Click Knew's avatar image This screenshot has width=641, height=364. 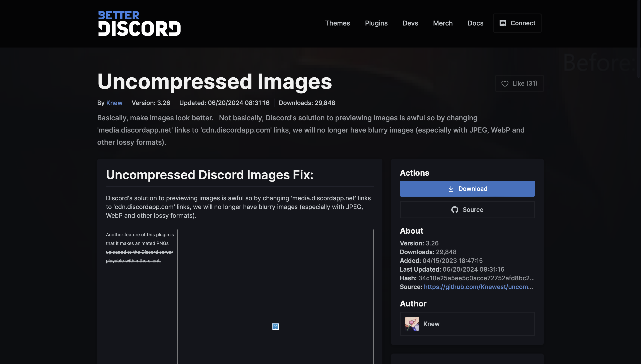point(412,324)
